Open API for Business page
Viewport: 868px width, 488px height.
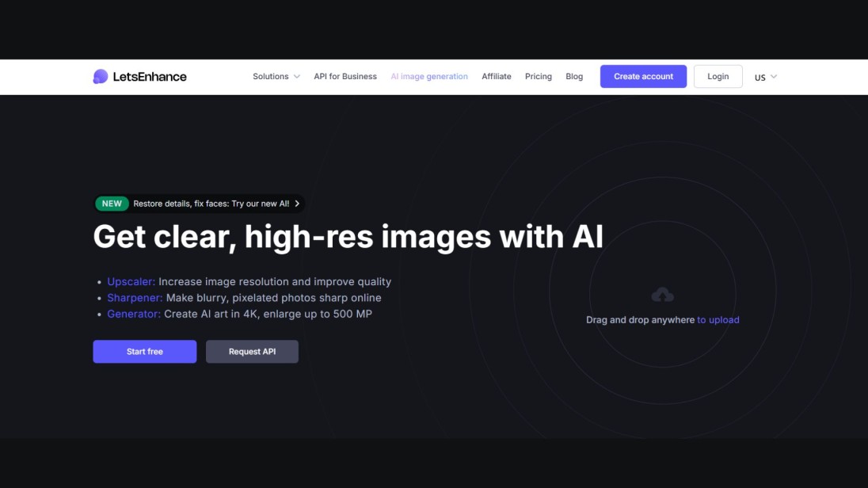tap(345, 76)
